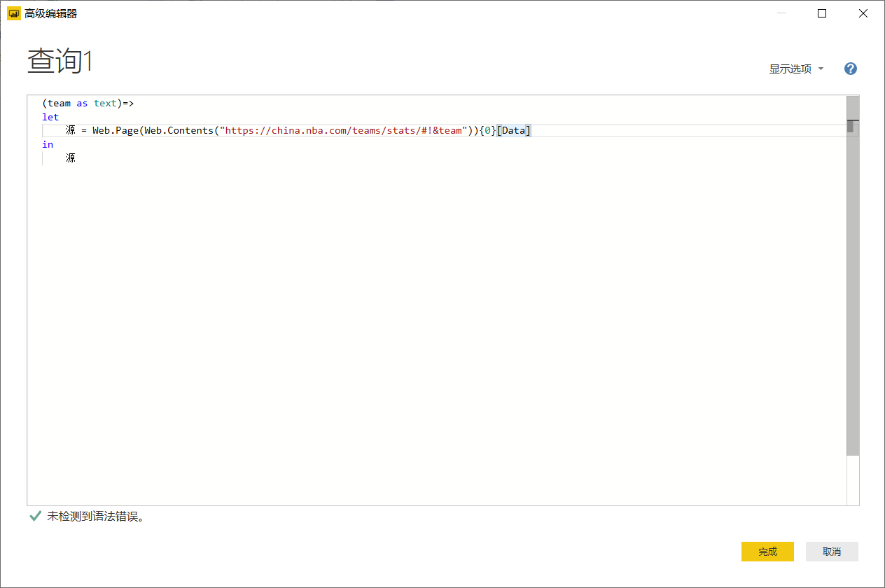Click the green checkmark syntax status icon

click(35, 517)
